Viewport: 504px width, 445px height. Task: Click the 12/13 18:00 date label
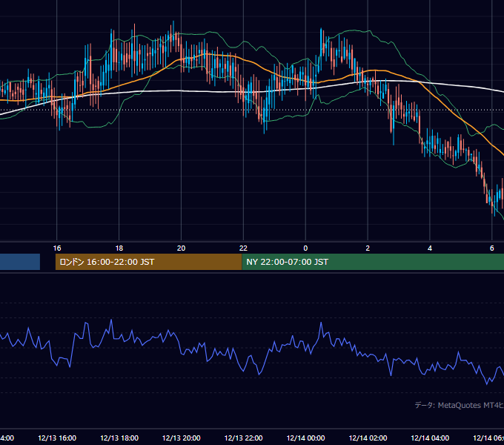click(x=119, y=438)
